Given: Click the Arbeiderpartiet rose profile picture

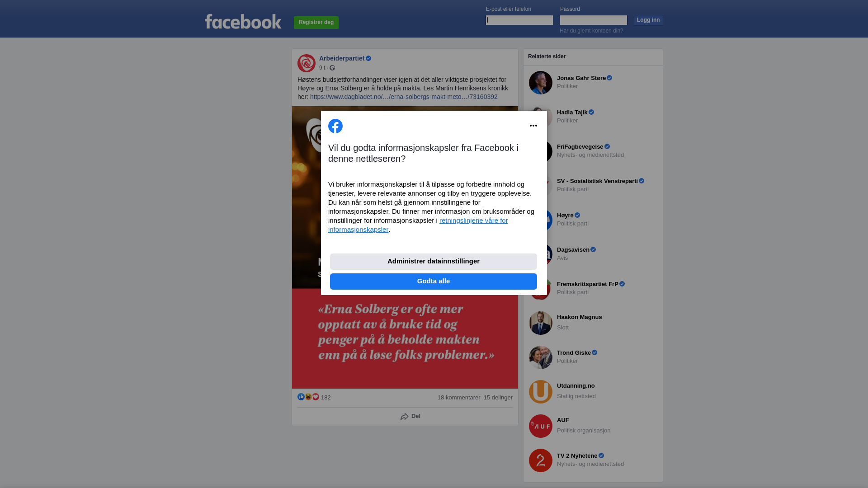Looking at the screenshot, I should [307, 63].
